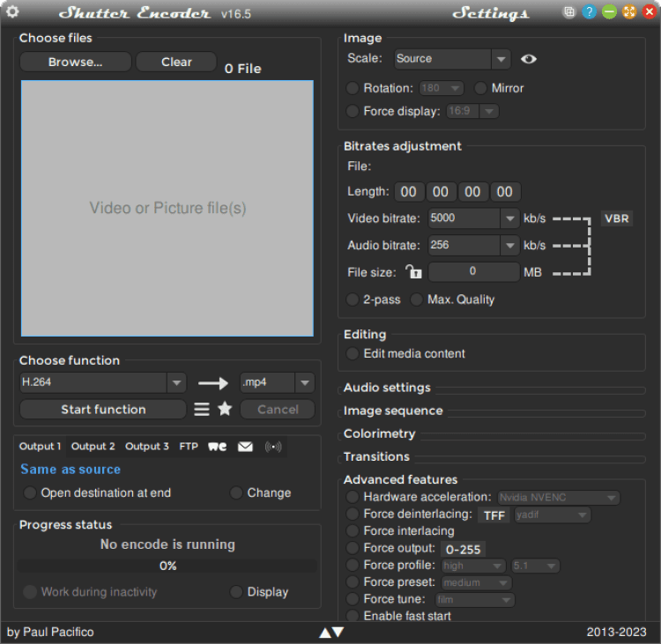Click the Browse... button
661x644 pixels.
(x=75, y=62)
